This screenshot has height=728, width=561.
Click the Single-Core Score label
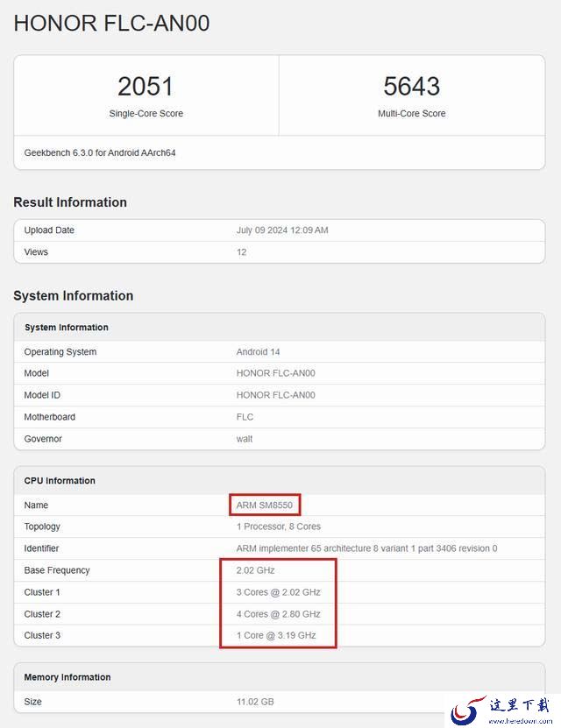coord(146,113)
